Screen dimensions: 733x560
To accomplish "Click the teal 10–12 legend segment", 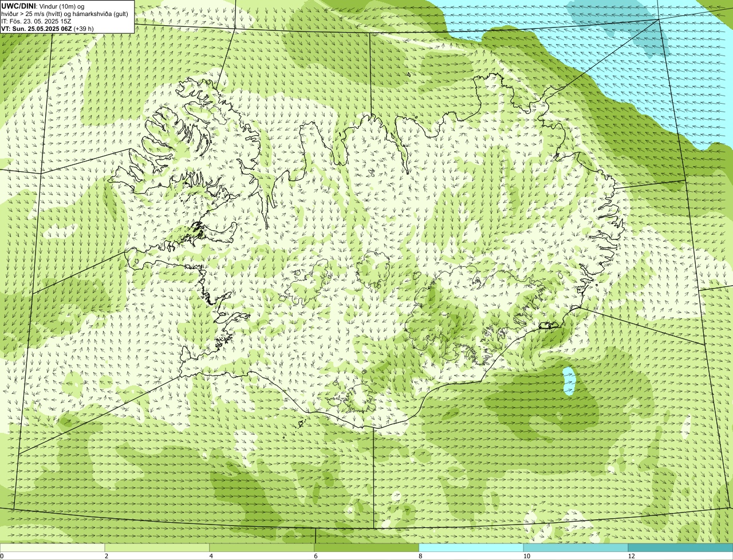I will [576, 548].
